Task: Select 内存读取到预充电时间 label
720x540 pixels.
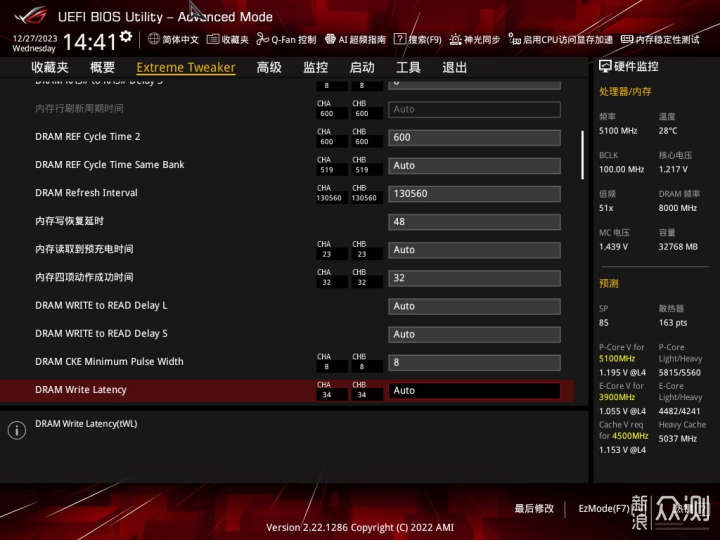Action: point(84,249)
